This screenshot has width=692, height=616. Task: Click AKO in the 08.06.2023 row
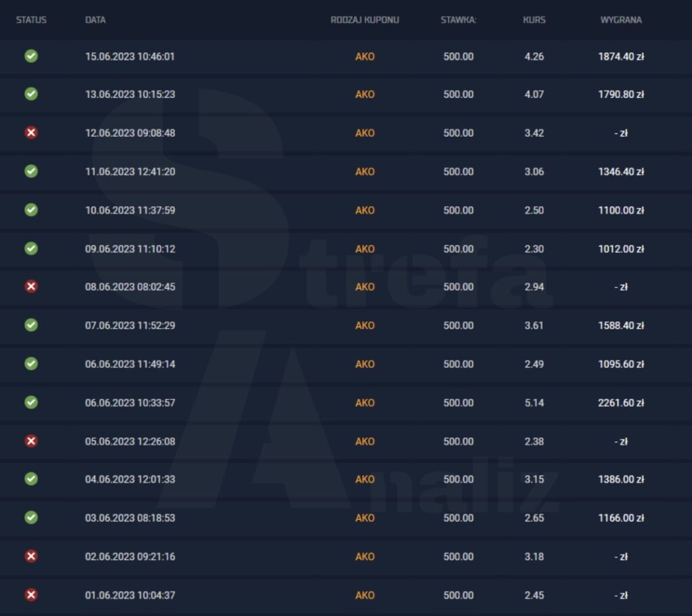[365, 287]
